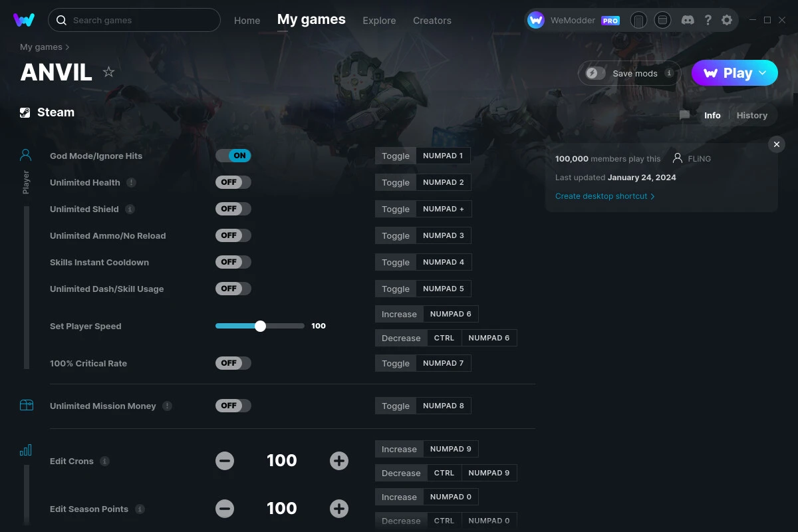This screenshot has width=798, height=532.
Task: Click the Edit Crons value 100
Action: [x=282, y=461]
